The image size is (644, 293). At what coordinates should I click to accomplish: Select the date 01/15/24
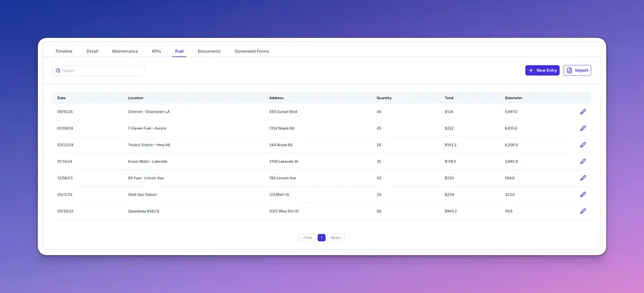click(x=64, y=162)
